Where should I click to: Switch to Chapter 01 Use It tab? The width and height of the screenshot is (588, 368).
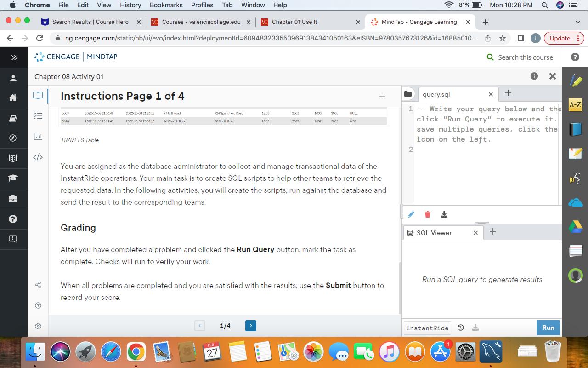tap(311, 22)
